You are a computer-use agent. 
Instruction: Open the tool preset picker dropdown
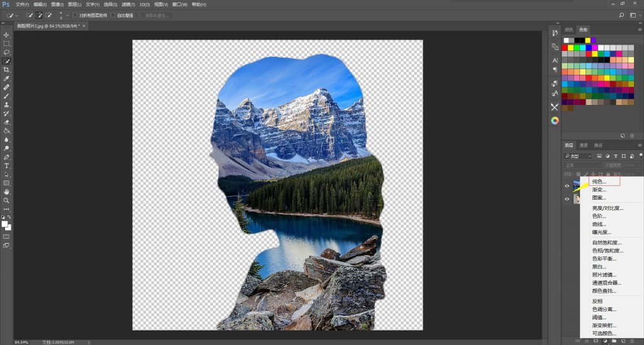click(x=13, y=15)
